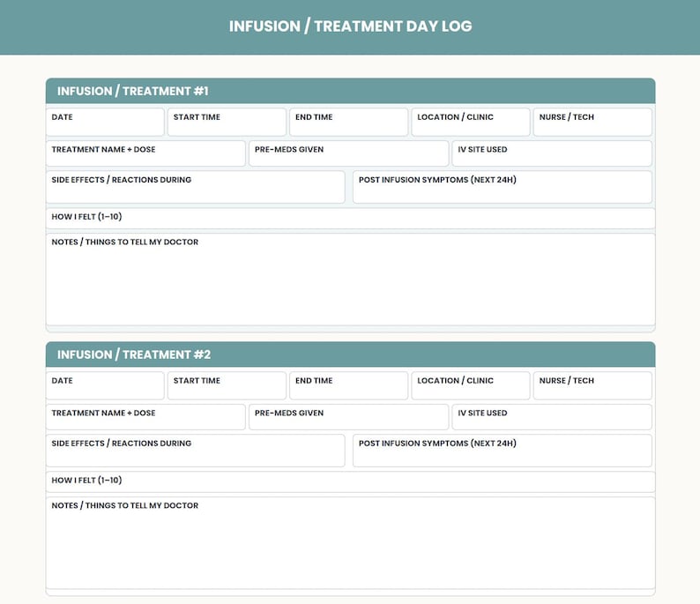Click End Time field in Treatment #1
Viewport: 700px width, 604px height.
[348, 122]
